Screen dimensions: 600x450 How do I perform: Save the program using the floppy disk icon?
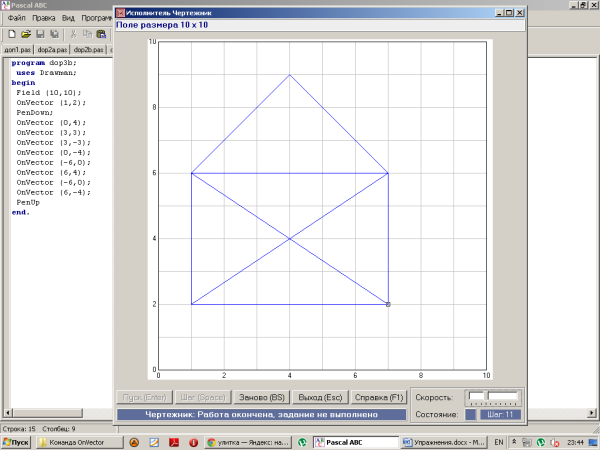point(40,33)
